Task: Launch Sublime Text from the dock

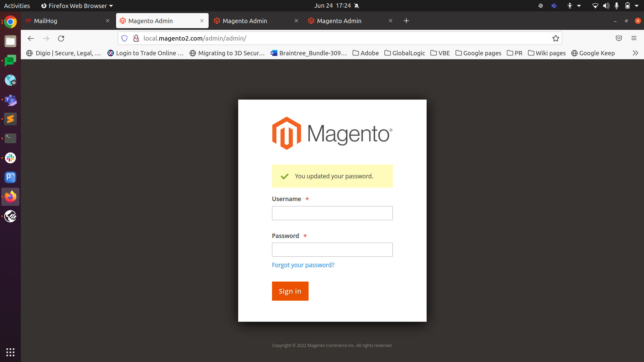Action: click(x=10, y=119)
